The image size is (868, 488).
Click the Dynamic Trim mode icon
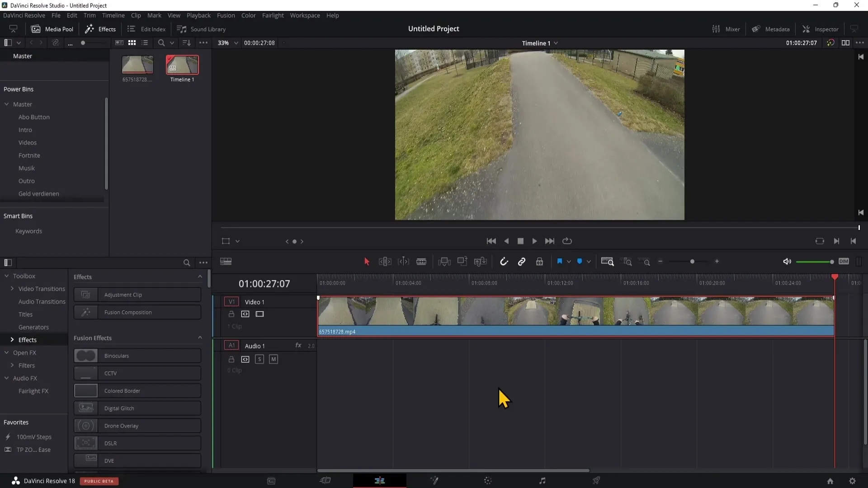pyautogui.click(x=404, y=262)
